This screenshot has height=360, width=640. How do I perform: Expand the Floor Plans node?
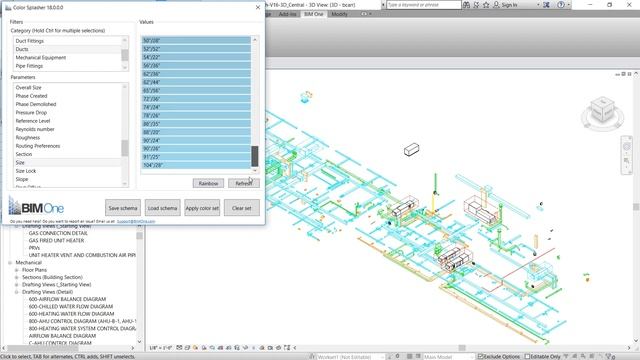[x=17, y=270]
